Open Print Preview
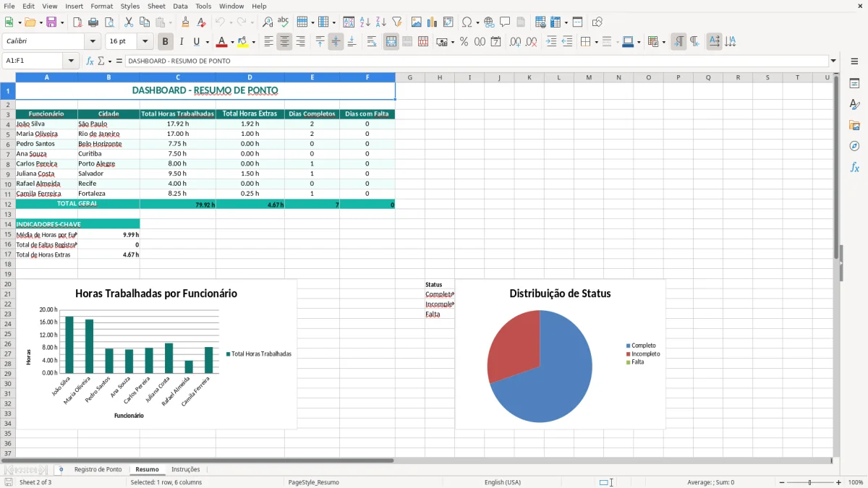 point(109,22)
